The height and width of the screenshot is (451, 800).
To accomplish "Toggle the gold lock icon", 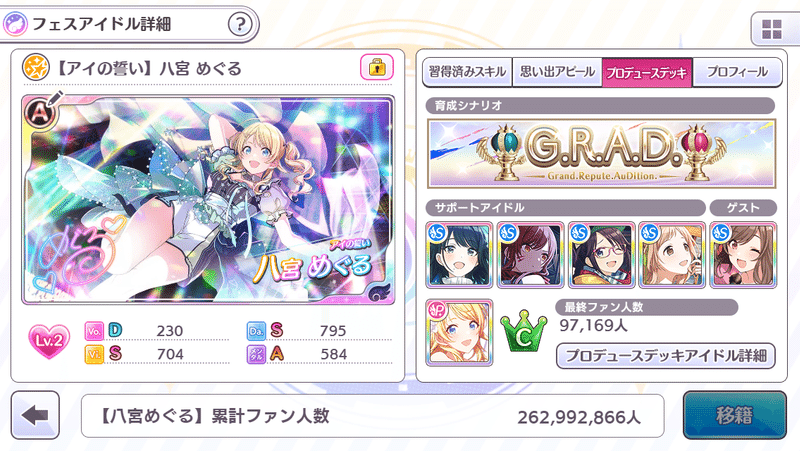I will [377, 67].
